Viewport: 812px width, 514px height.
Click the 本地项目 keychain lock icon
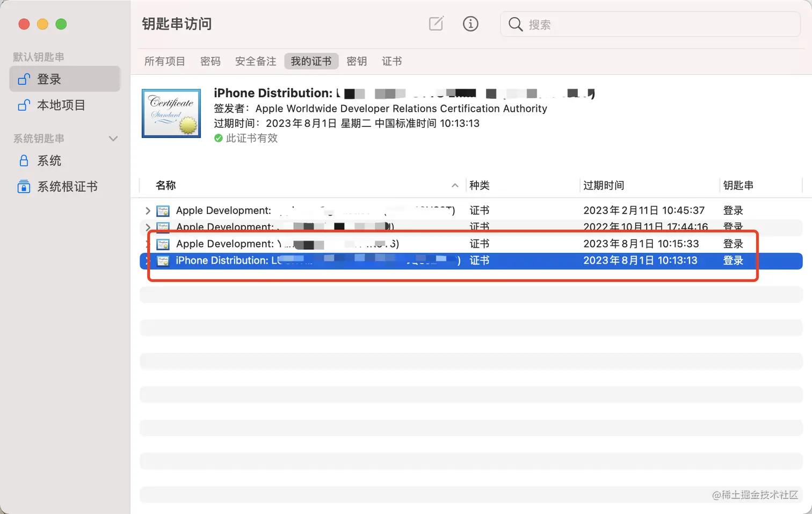click(24, 105)
